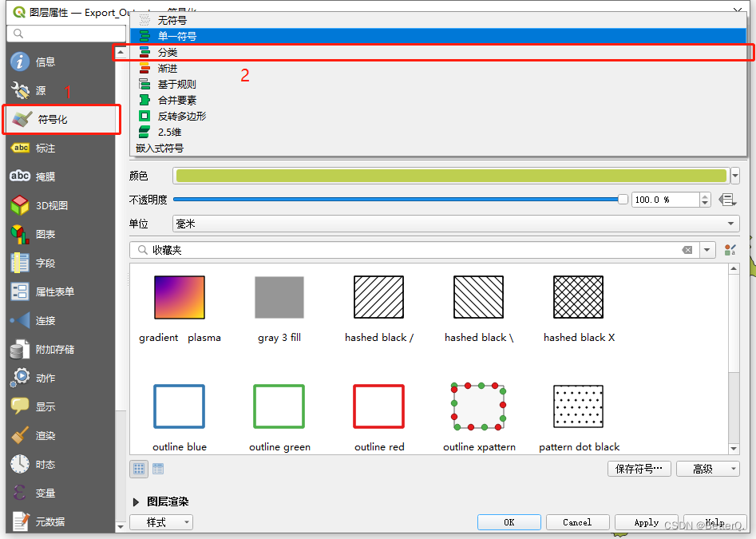Choose 嵌入式符号 (Embedded symbols) renderer
This screenshot has height=539, width=756.
438,148
